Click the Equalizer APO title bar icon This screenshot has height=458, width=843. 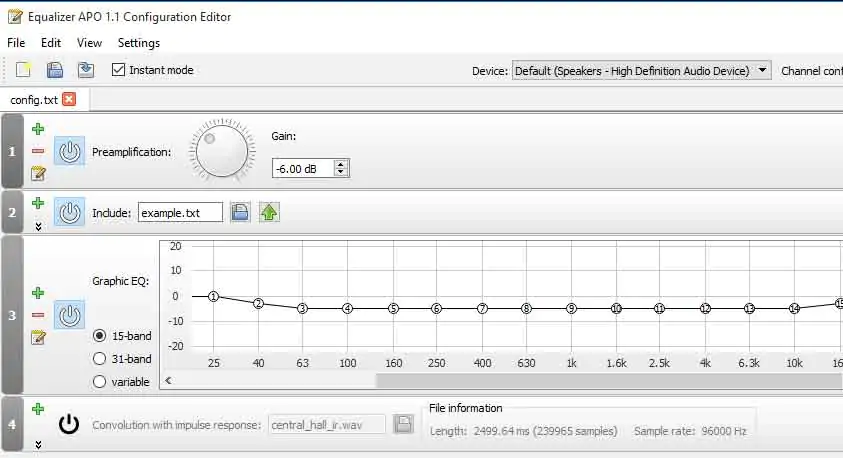[x=15, y=17]
